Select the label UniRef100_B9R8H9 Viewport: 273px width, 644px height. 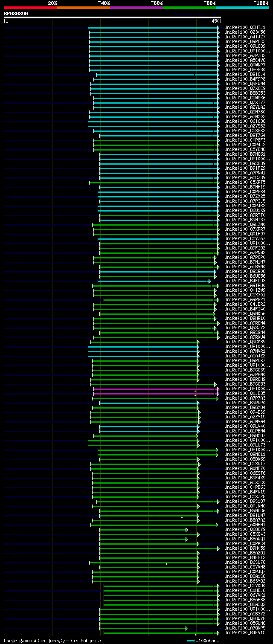click(245, 380)
